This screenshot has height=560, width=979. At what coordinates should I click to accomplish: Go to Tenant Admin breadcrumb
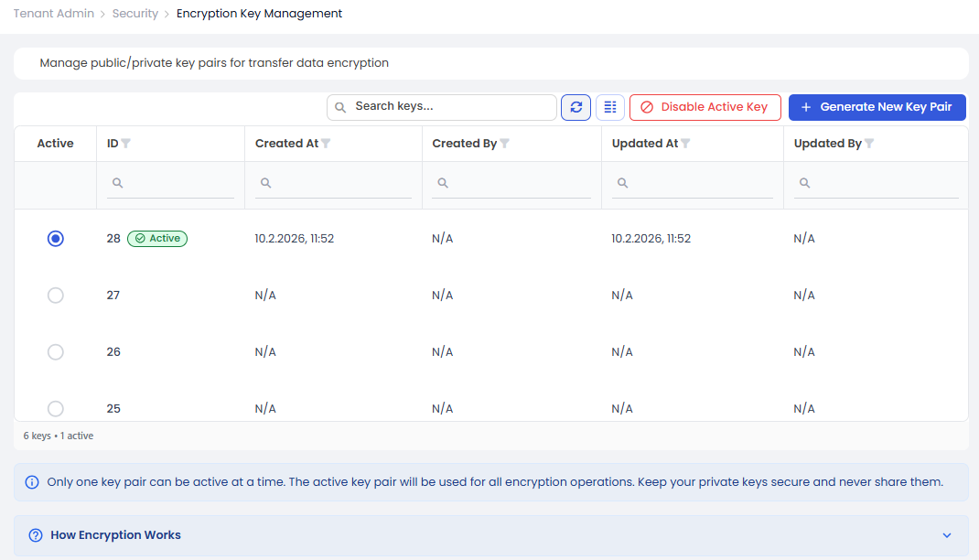[x=52, y=14]
